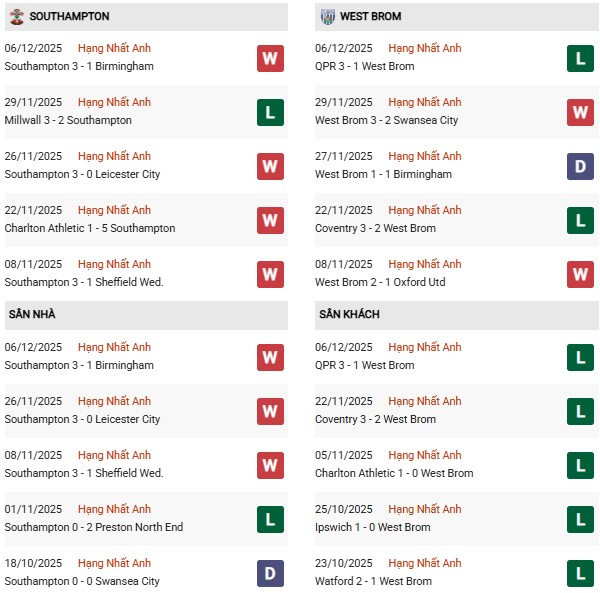
Task: Open Hạng Nhất Anh link for Watford match
Action: click(425, 563)
